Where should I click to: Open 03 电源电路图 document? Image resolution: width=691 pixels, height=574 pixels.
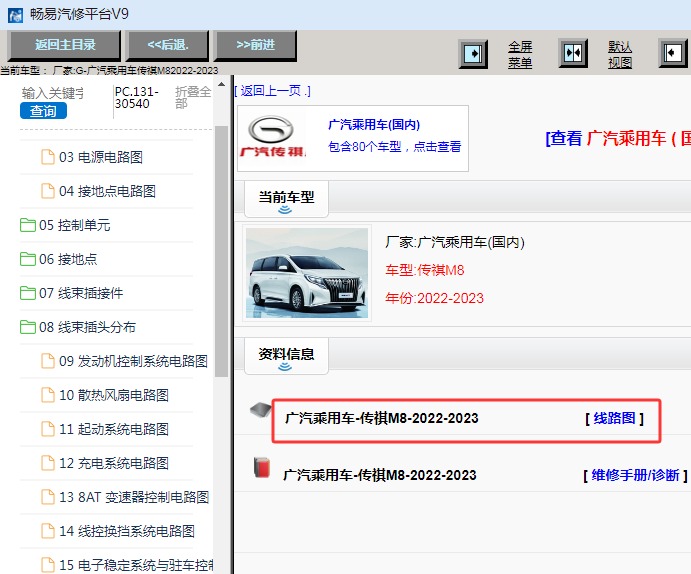click(101, 157)
